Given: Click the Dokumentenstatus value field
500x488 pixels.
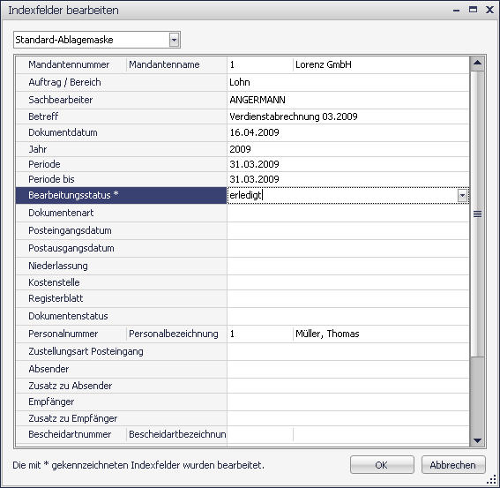Looking at the screenshot, I should coord(348,316).
